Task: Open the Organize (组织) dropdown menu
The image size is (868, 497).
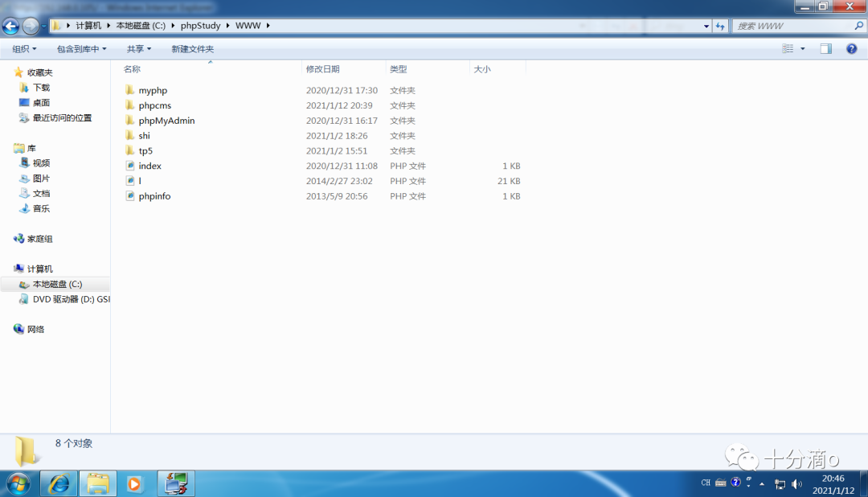Action: pos(24,49)
